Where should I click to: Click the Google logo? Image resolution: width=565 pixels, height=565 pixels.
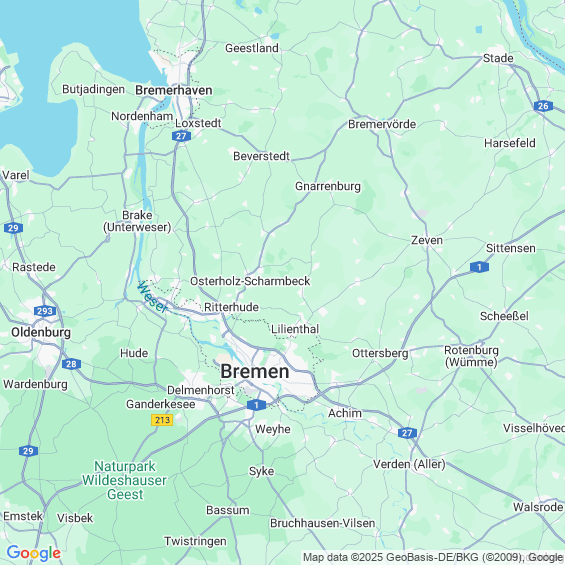click(x=34, y=553)
